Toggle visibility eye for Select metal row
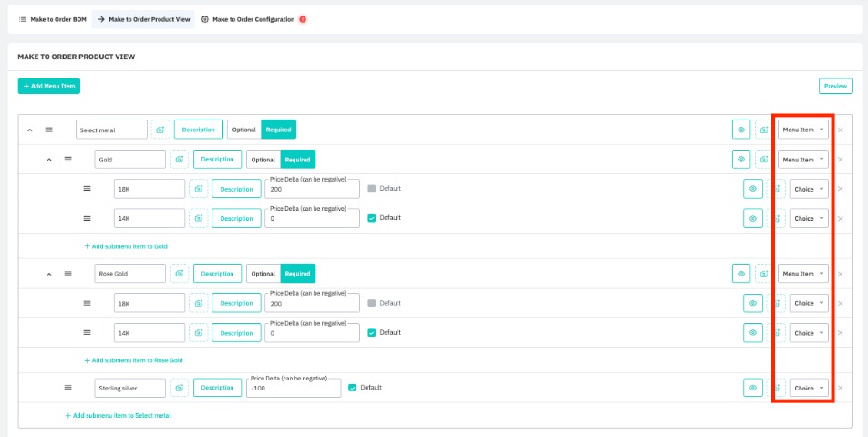Screen dimensions: 868x437 tap(741, 130)
